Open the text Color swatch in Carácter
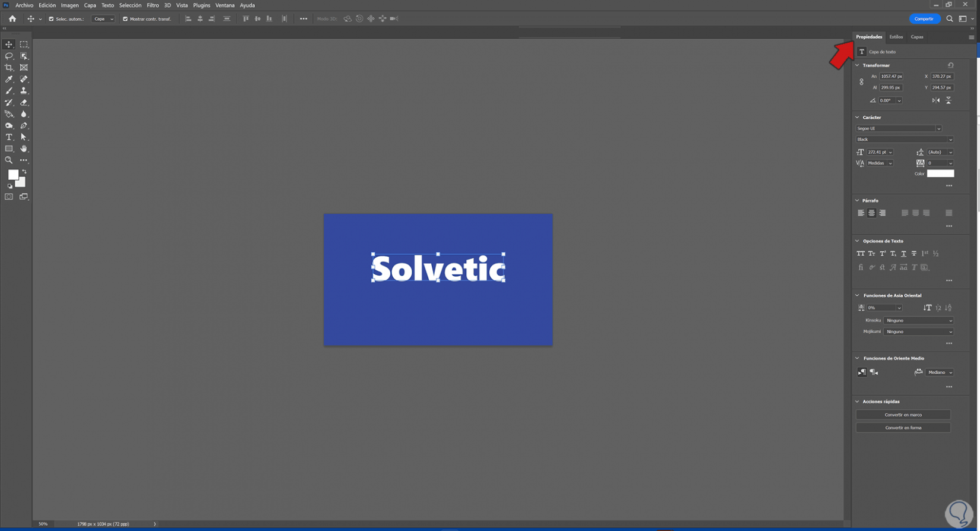The height and width of the screenshot is (531, 980). [x=940, y=173]
